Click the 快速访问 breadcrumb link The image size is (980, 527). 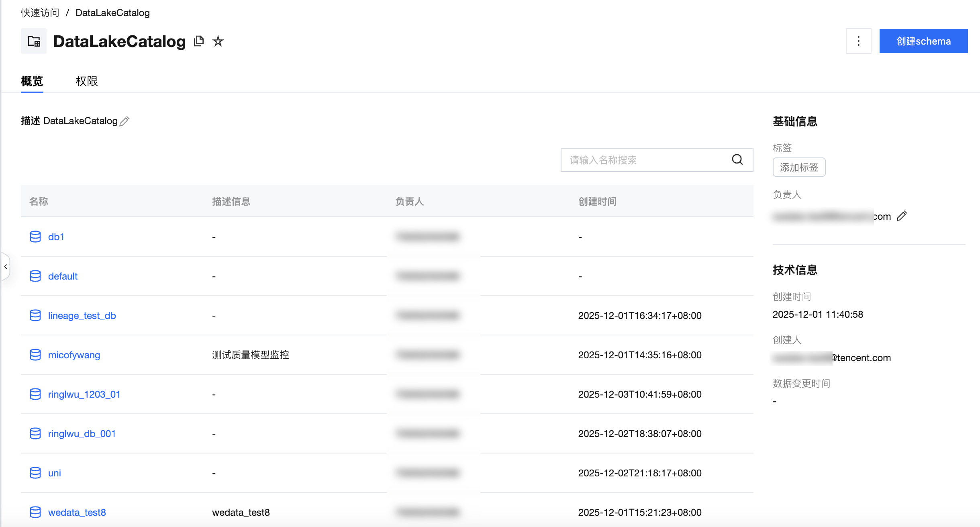tap(40, 13)
